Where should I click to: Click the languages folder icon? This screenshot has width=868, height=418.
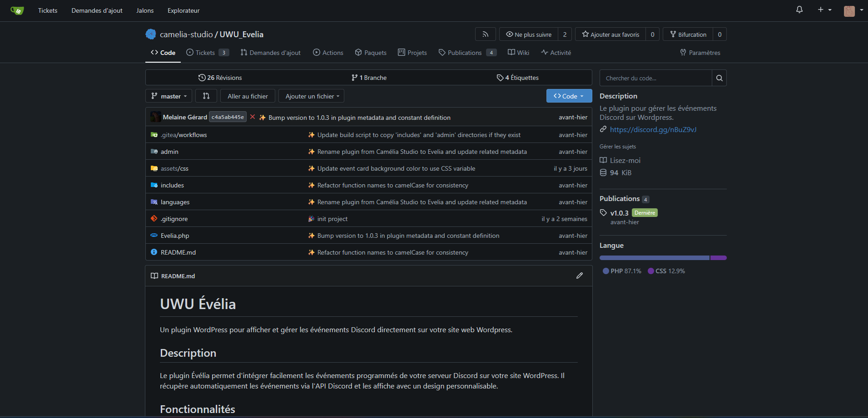click(154, 202)
